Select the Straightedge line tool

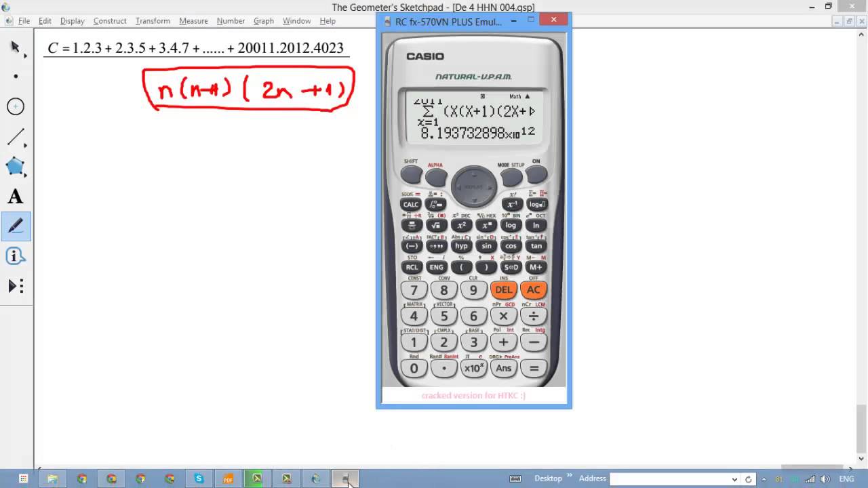(x=16, y=137)
